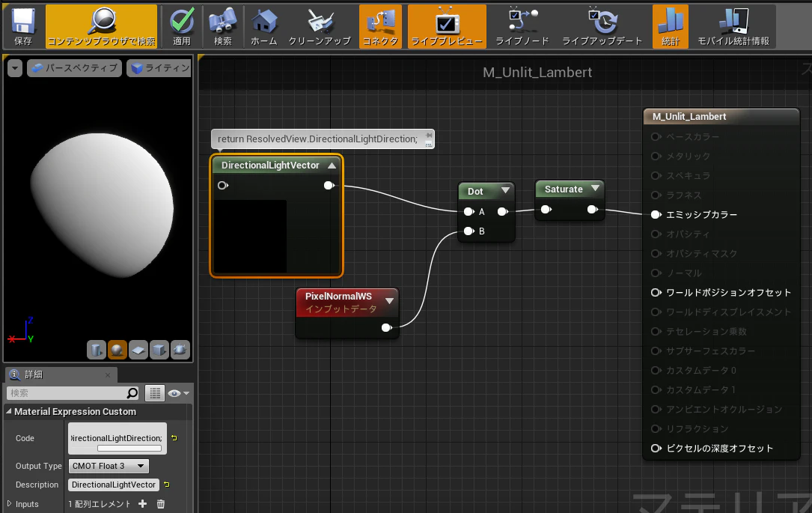Screen dimensions: 812x513
Task: Select the cylinder preview shape icon
Action: tap(97, 350)
